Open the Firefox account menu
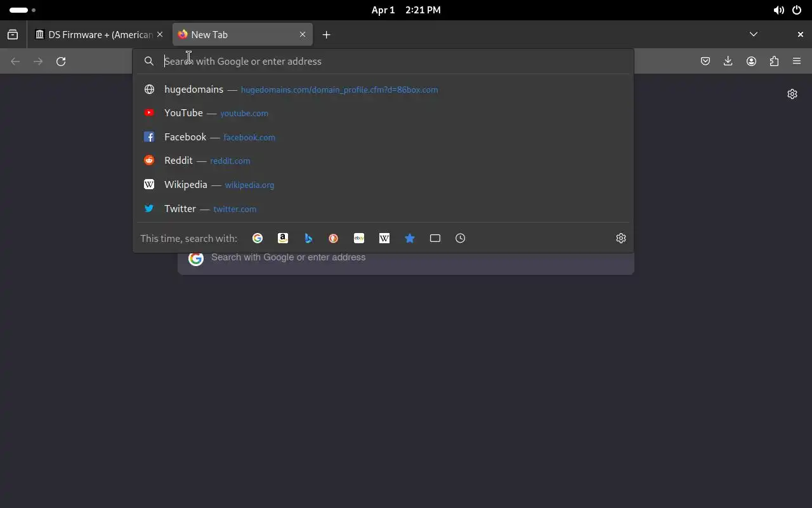This screenshot has width=812, height=508. 751,62
